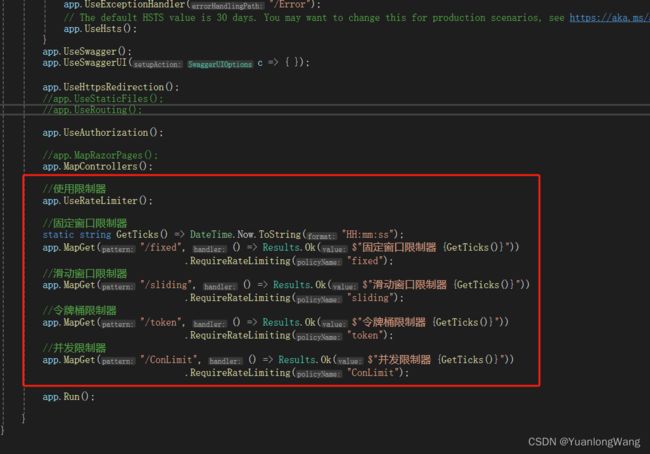Click the format inlay hint before "HH:mm:ss"
The image size is (650, 454).
[x=321, y=236]
